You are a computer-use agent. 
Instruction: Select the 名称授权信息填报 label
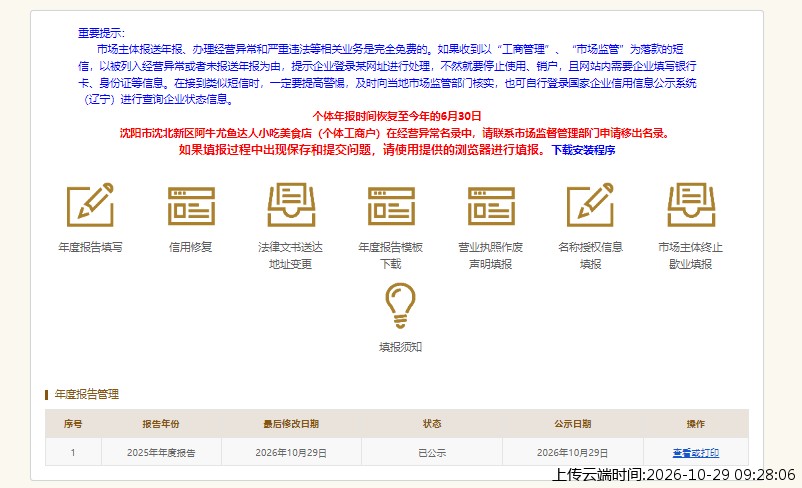[590, 255]
